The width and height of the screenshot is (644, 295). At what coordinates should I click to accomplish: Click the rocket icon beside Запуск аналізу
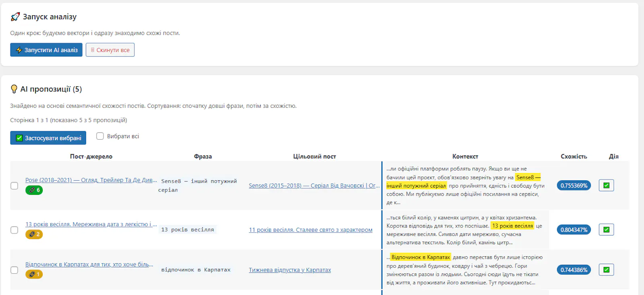(15, 17)
